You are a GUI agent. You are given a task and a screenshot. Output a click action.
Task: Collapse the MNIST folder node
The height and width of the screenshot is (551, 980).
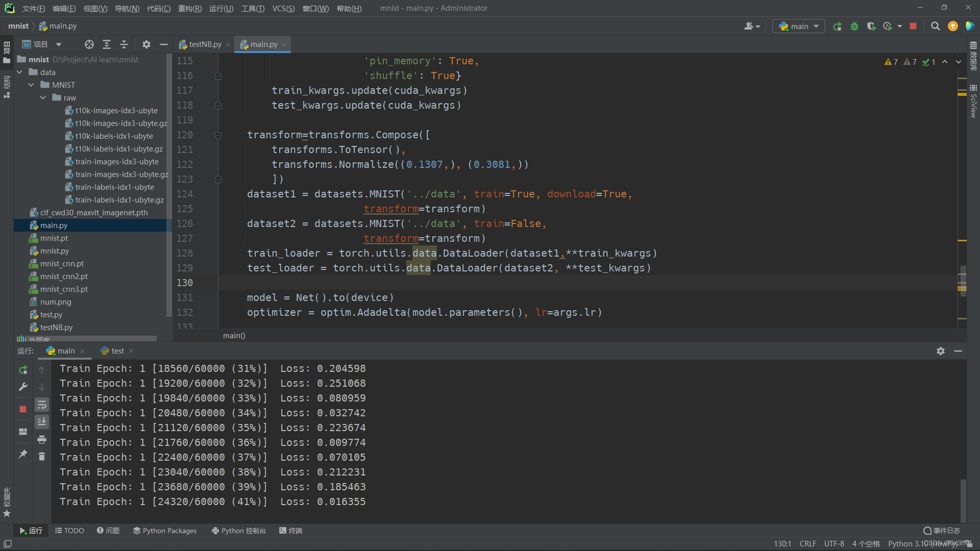point(32,85)
